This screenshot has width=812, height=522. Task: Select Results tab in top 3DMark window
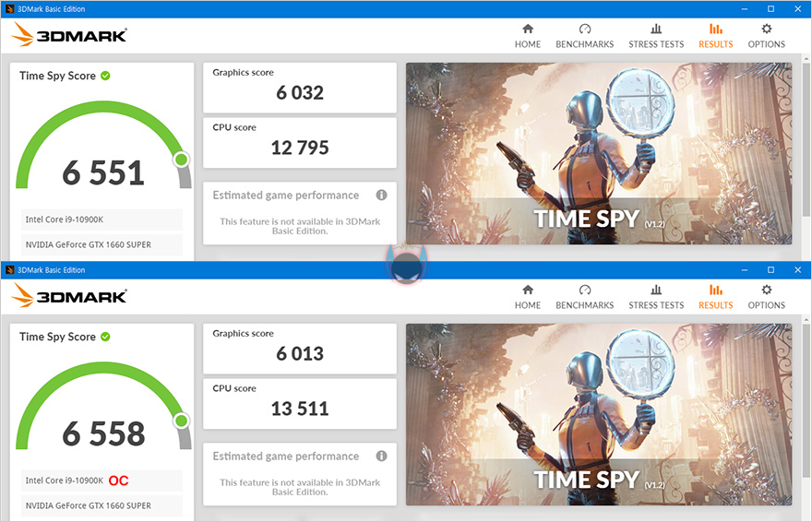pyautogui.click(x=716, y=36)
